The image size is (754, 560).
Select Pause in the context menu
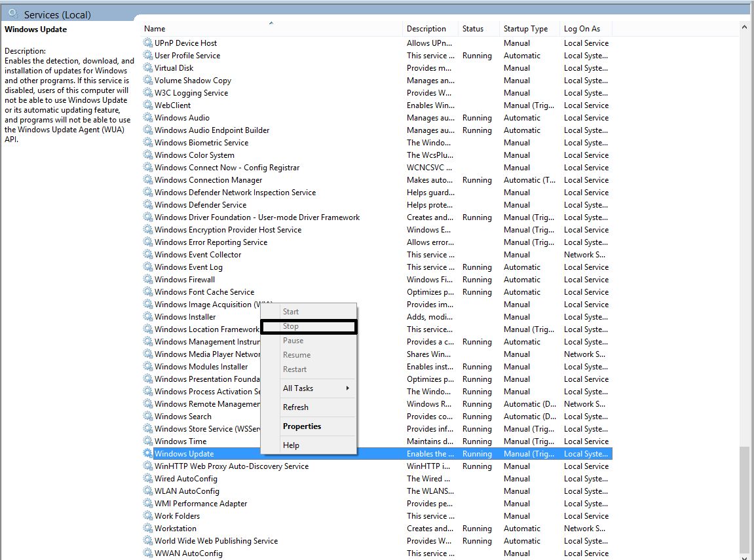[x=309, y=341]
